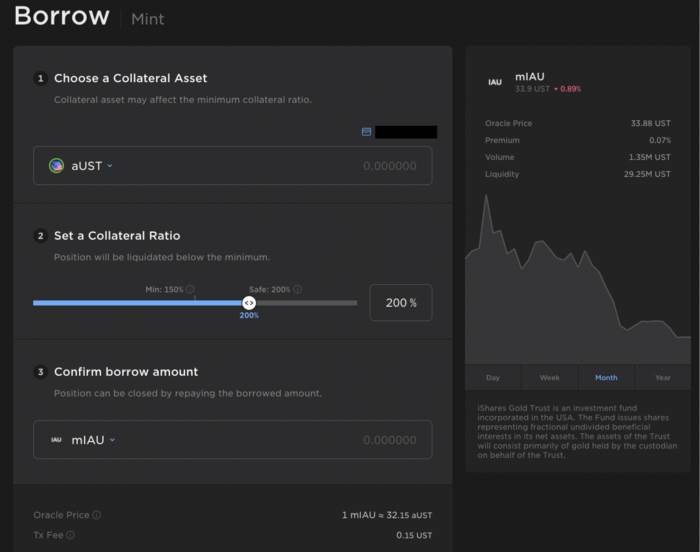
Task: Click the IAU logo in chart panel
Action: tap(495, 82)
